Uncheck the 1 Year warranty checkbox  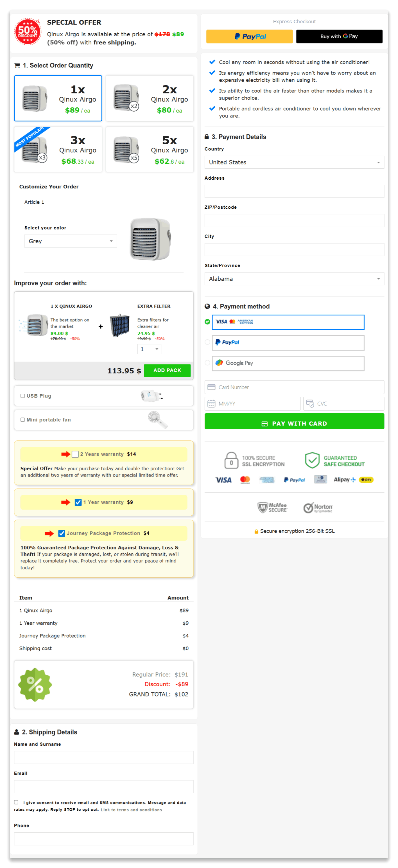coord(78,502)
